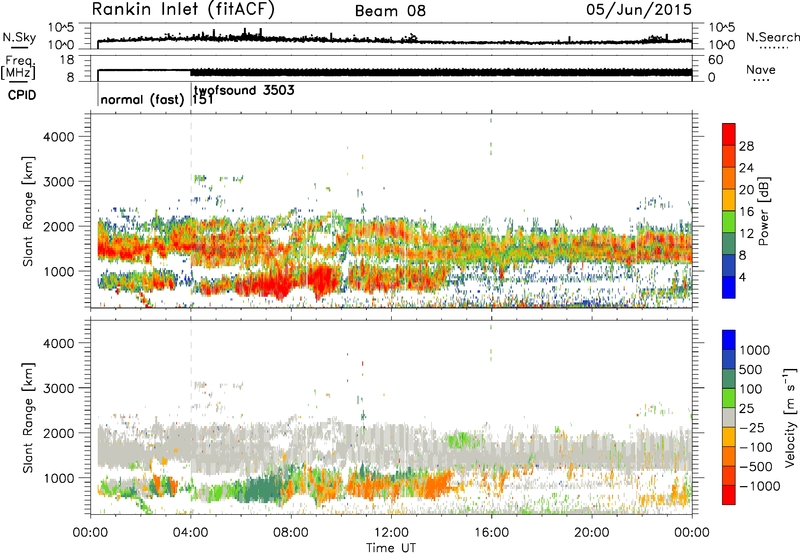This screenshot has height=554, width=800.
Task: Click the power colorbar label '4'
Action: click(742, 277)
